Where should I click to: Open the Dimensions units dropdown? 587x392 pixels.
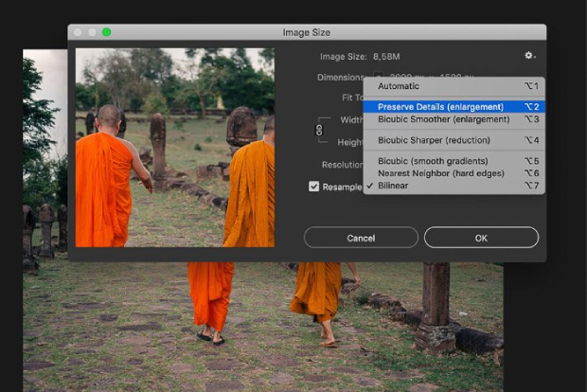coord(377,78)
